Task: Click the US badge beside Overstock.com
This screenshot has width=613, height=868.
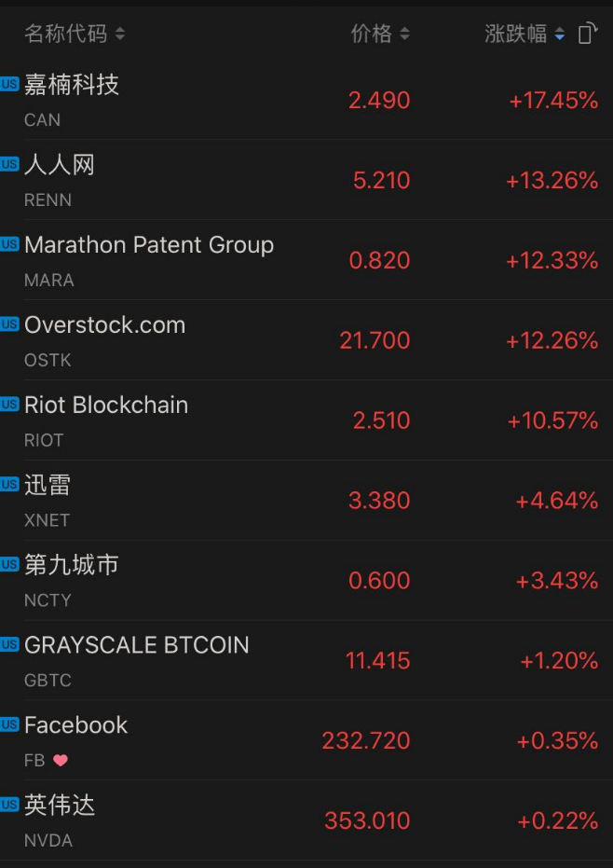Action: click(9, 324)
